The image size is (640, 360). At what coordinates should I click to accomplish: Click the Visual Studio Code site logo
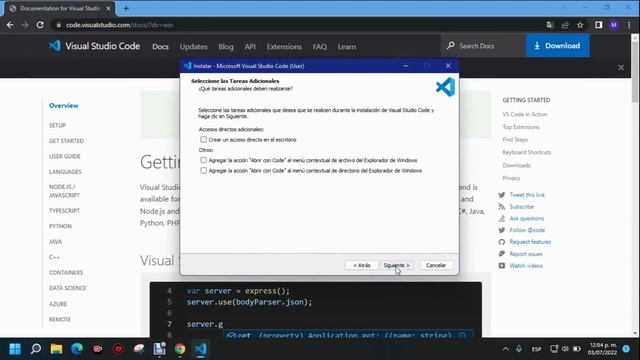[94, 46]
